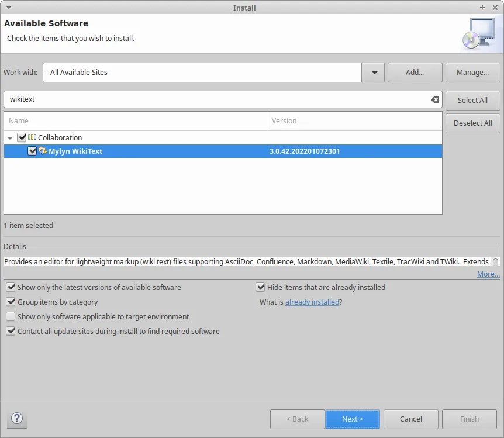Screen dimensions: 504x438
Task: Open the More... details link
Action: point(488,274)
